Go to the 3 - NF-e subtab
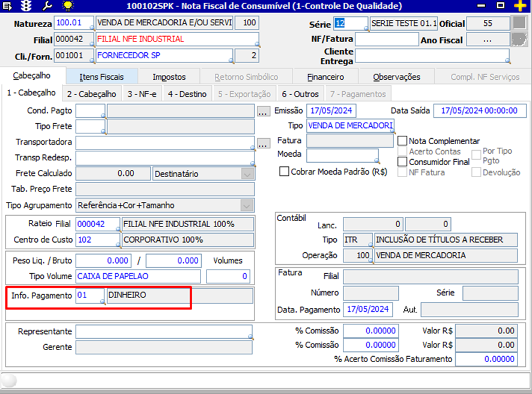The height and width of the screenshot is (394, 532). (x=142, y=94)
